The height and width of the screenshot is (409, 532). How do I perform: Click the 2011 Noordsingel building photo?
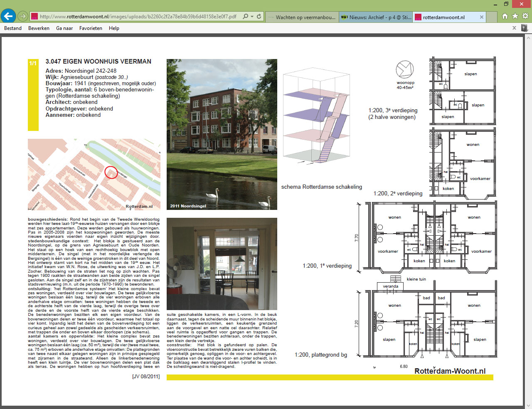(222, 134)
